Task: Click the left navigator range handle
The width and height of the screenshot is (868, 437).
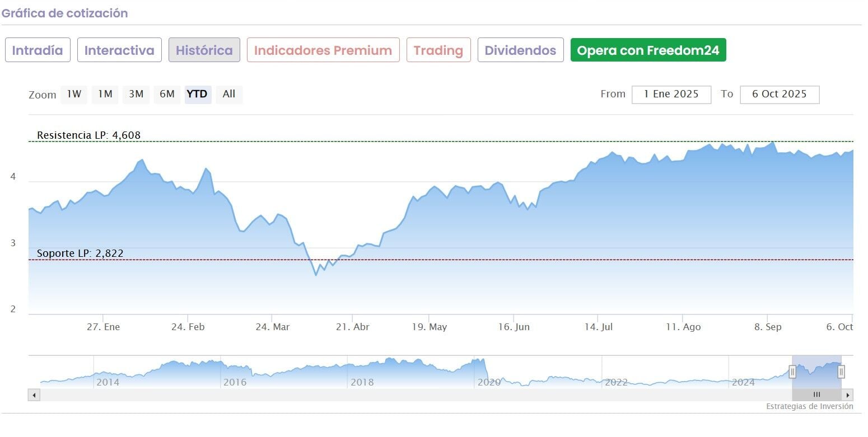Action: [792, 371]
